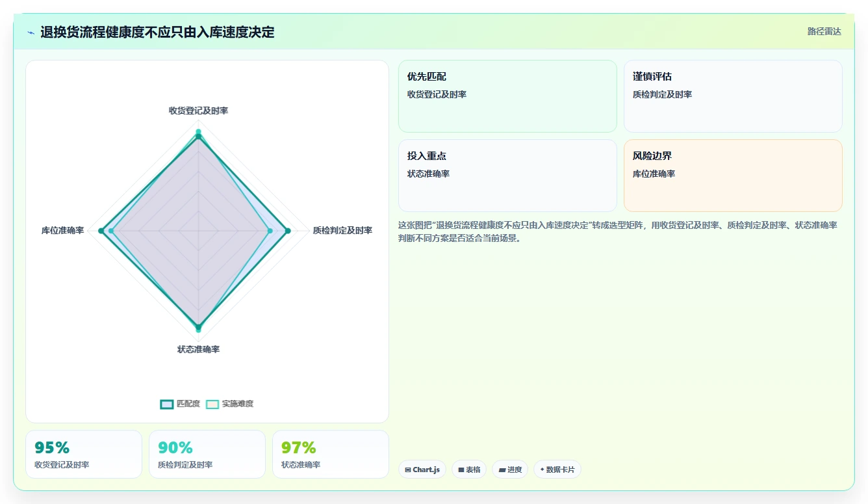The height and width of the screenshot is (504, 868).
Task: Click the 97% 状态准确率 stat card
Action: [x=331, y=454]
